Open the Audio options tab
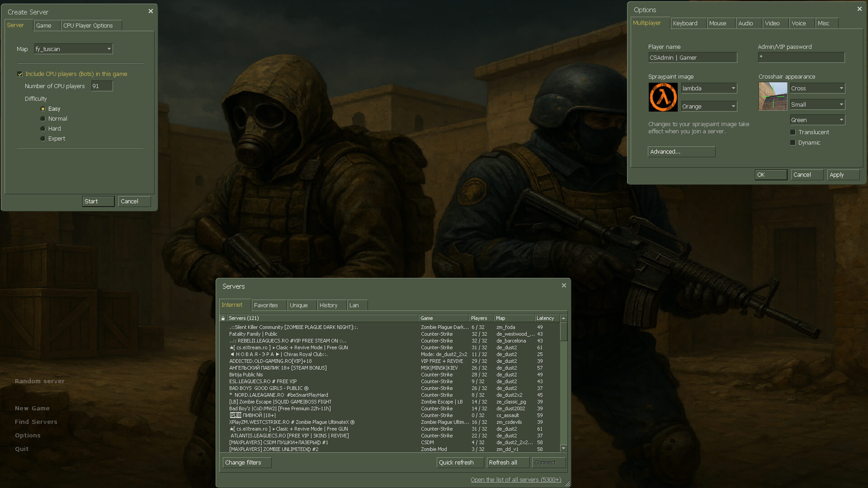Screen dimensions: 868x488 click(x=749, y=23)
